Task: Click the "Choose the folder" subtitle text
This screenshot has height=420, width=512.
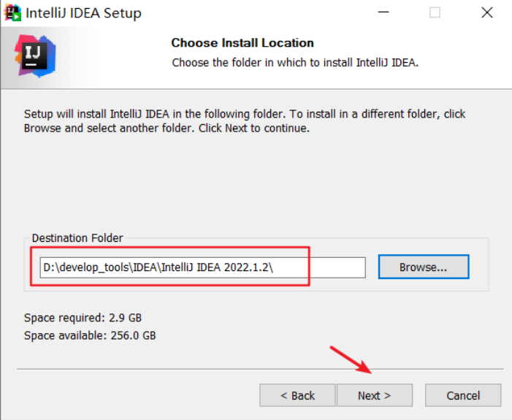Action: point(294,62)
